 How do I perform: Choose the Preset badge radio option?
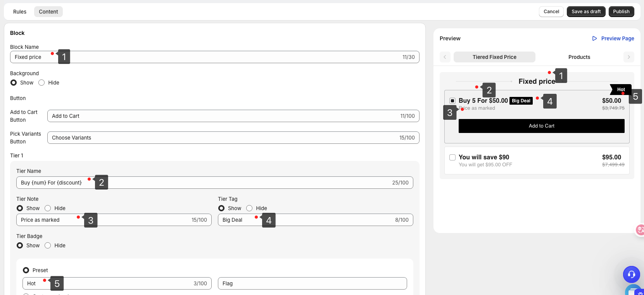tap(26, 270)
